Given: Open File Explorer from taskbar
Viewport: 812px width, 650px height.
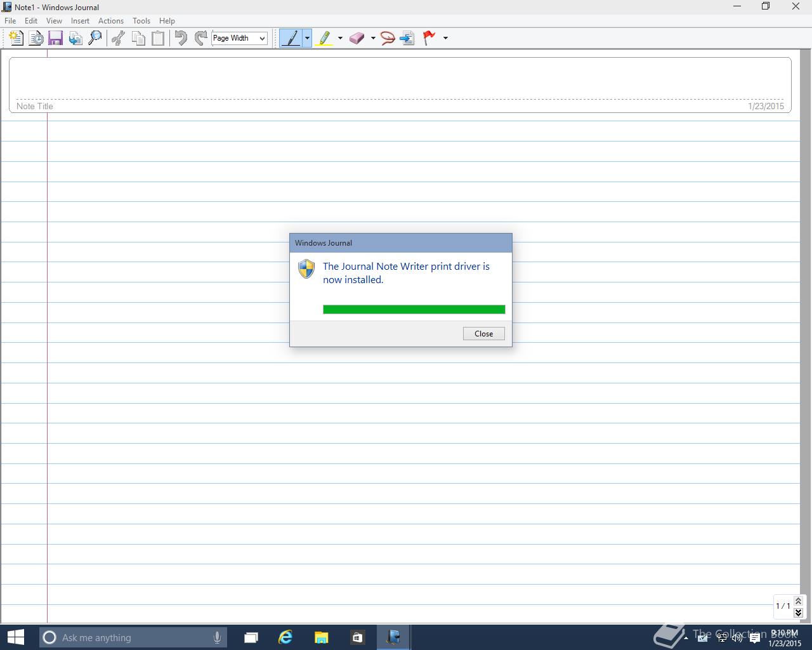Looking at the screenshot, I should 322,637.
